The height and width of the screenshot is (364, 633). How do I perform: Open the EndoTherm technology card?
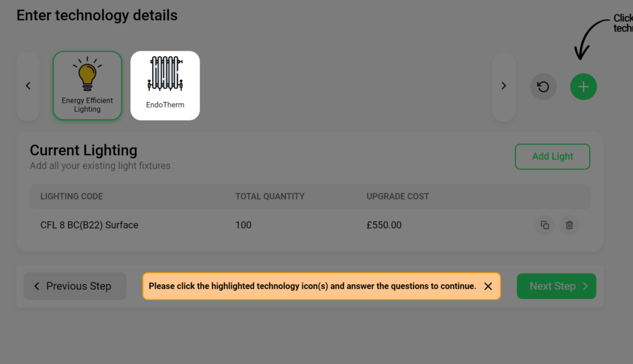coord(165,85)
